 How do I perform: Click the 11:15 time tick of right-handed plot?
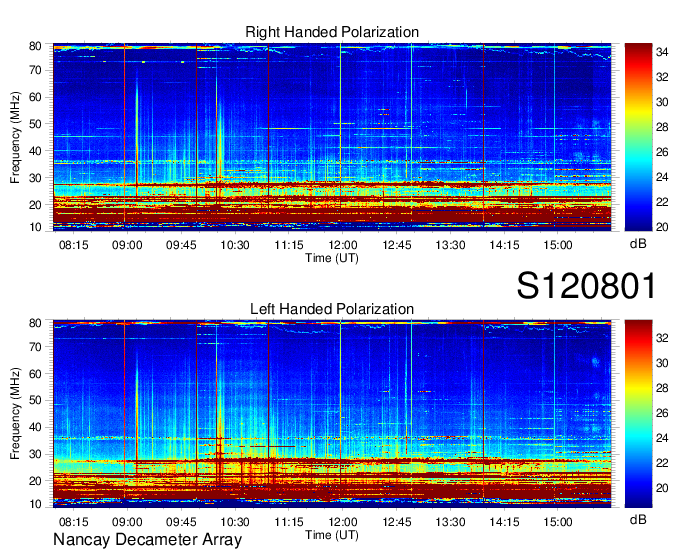(x=289, y=245)
